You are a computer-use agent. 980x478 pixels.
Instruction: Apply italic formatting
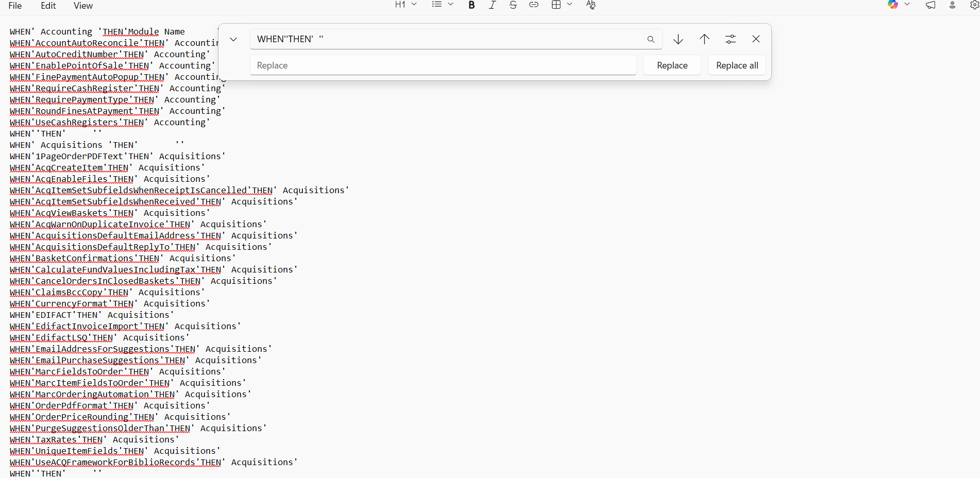[492, 5]
